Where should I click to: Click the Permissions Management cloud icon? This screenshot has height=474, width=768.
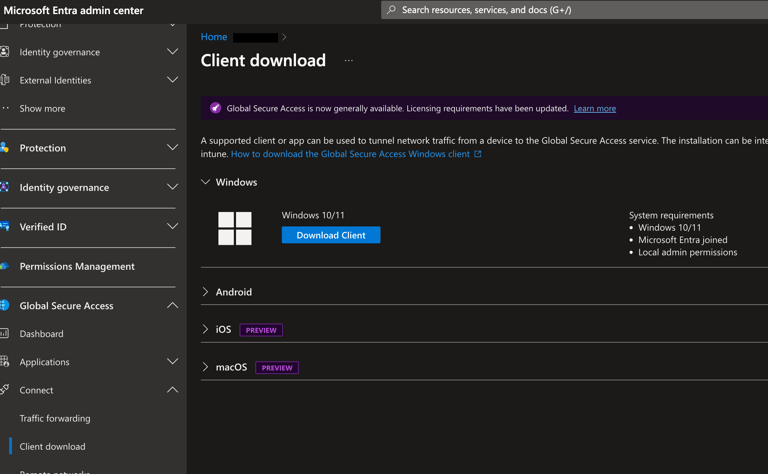point(4,266)
